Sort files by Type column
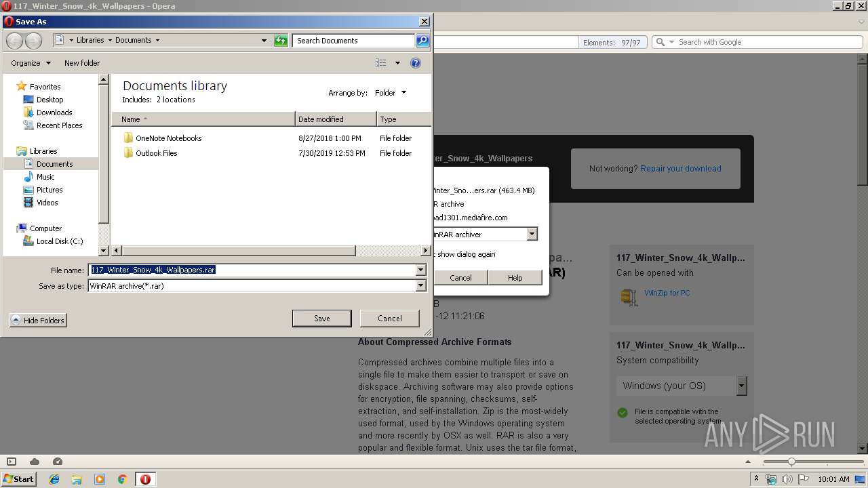The height and width of the screenshot is (488, 868). [403, 119]
